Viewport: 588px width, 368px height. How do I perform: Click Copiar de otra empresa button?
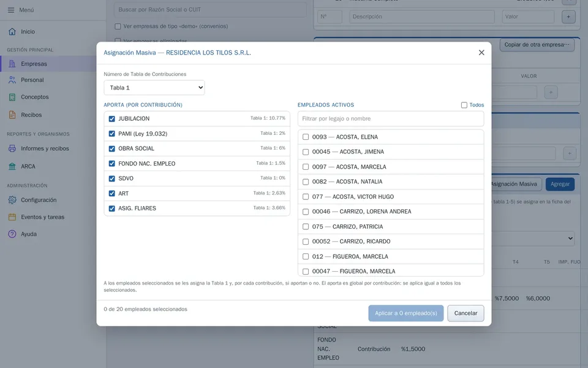537,45
